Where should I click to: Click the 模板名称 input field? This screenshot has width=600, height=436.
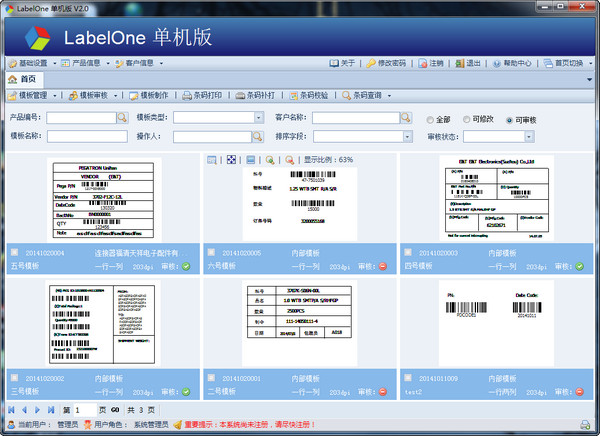[87, 137]
